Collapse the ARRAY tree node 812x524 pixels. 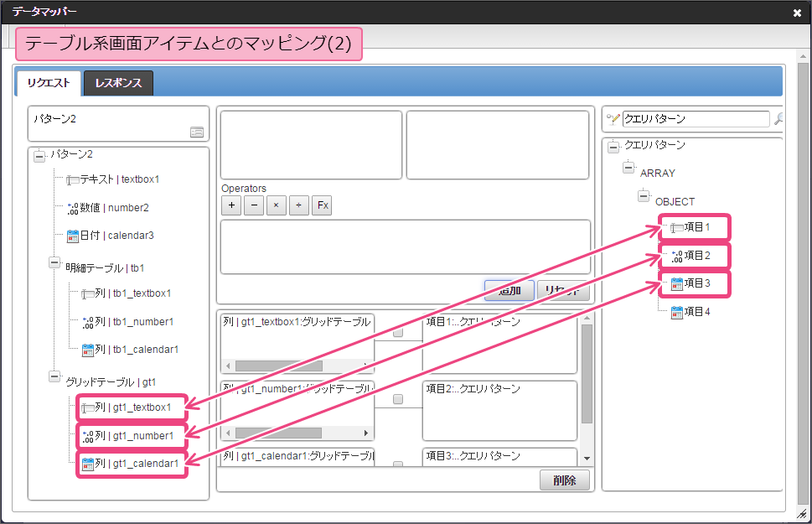628,168
